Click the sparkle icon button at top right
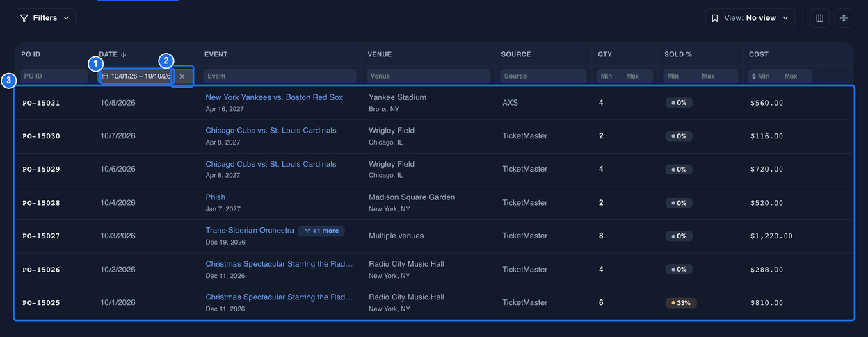 click(844, 18)
